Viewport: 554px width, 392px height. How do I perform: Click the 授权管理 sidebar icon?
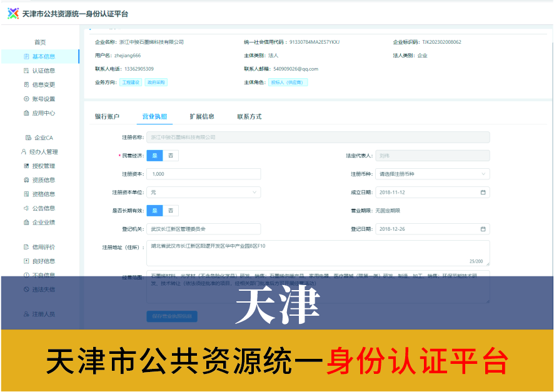(x=26, y=166)
